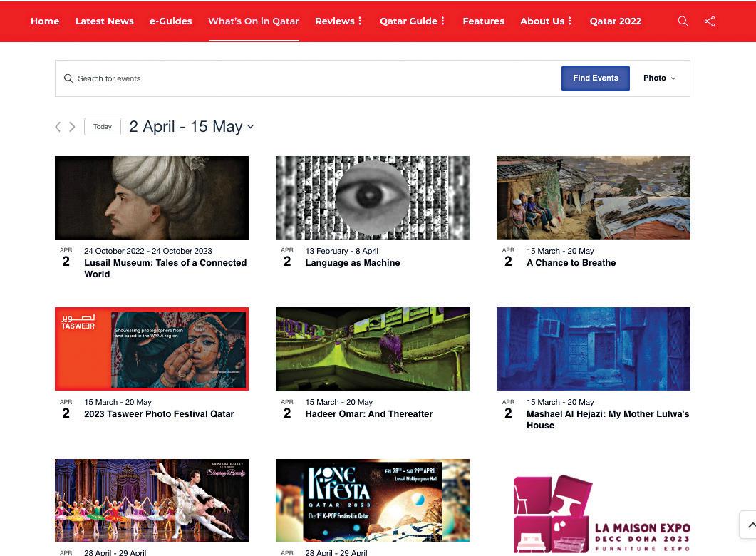This screenshot has width=756, height=556.
Task: Go to next events arrow
Action: pyautogui.click(x=72, y=127)
